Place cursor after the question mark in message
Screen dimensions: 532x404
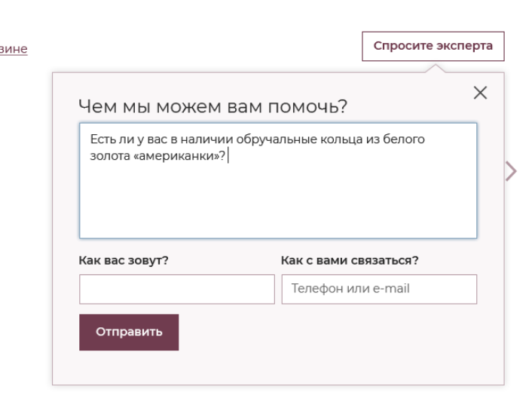pos(227,156)
